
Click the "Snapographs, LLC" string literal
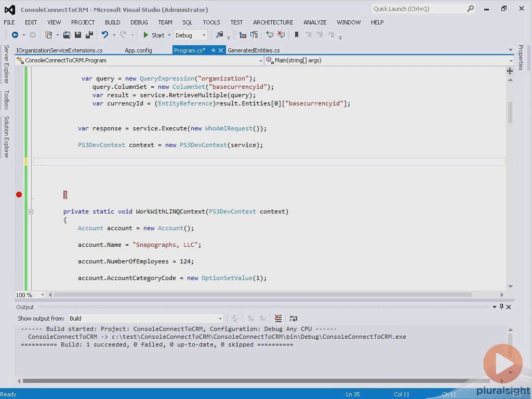click(x=165, y=245)
